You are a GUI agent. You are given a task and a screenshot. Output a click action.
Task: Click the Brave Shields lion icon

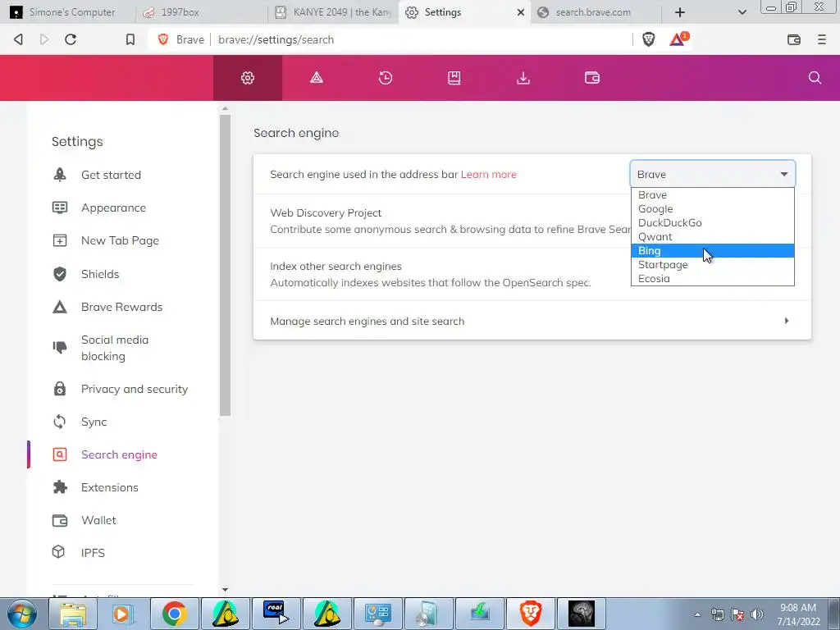tap(649, 39)
